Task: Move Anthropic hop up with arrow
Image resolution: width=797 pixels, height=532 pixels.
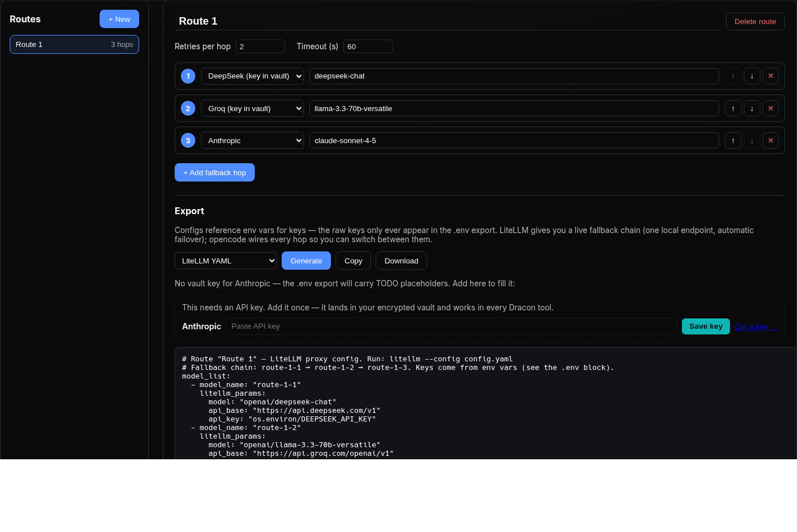Action: click(733, 140)
